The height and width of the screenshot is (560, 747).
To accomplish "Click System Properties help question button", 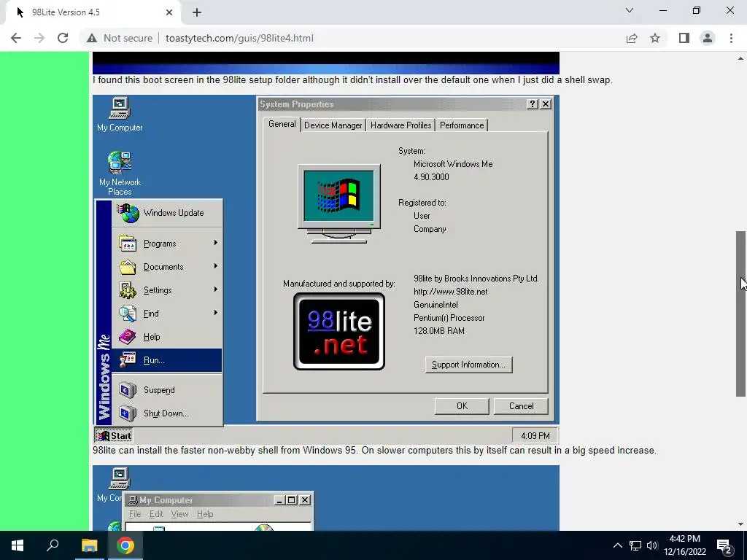I will click(533, 104).
